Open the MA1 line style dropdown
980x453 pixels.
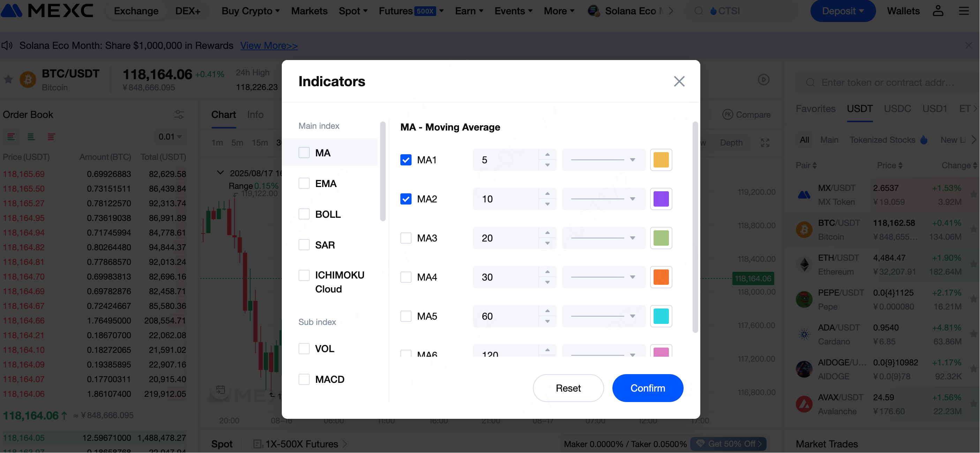coord(603,160)
